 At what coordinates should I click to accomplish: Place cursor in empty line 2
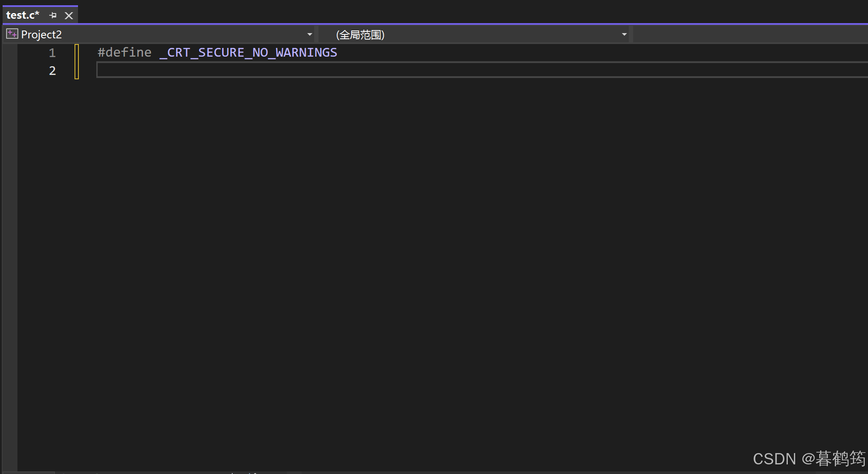(261, 70)
